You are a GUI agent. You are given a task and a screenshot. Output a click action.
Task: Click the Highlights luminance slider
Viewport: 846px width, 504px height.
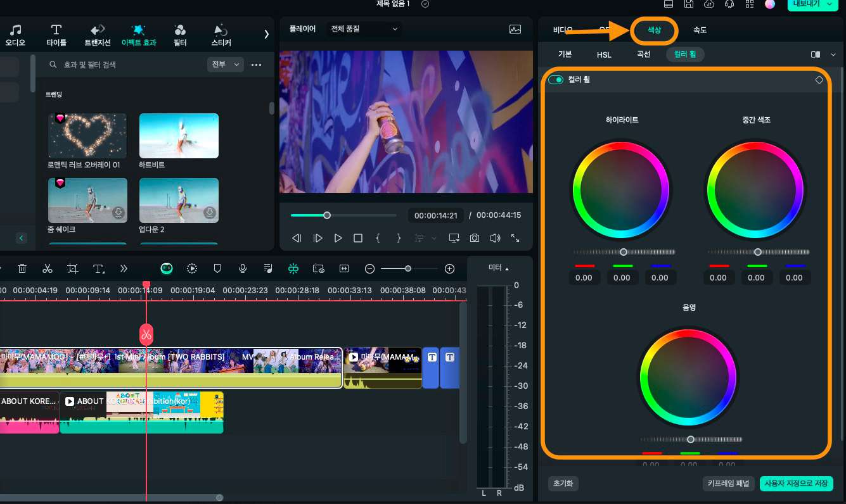[x=624, y=252]
